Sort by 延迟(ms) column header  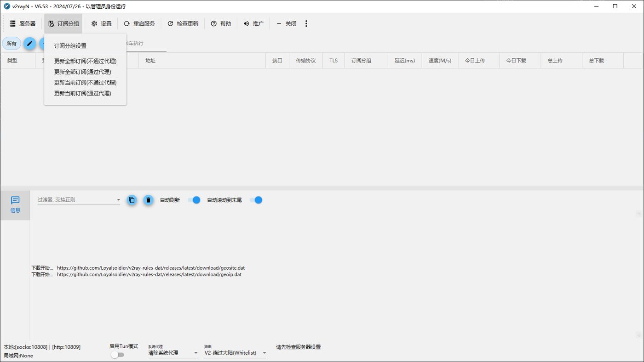[404, 61]
